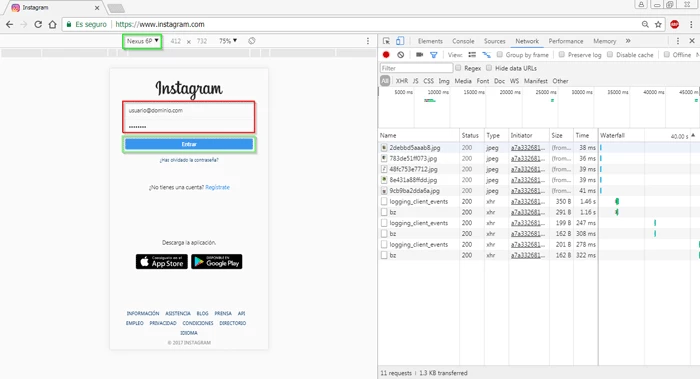Click the browser forward arrow

click(24, 25)
